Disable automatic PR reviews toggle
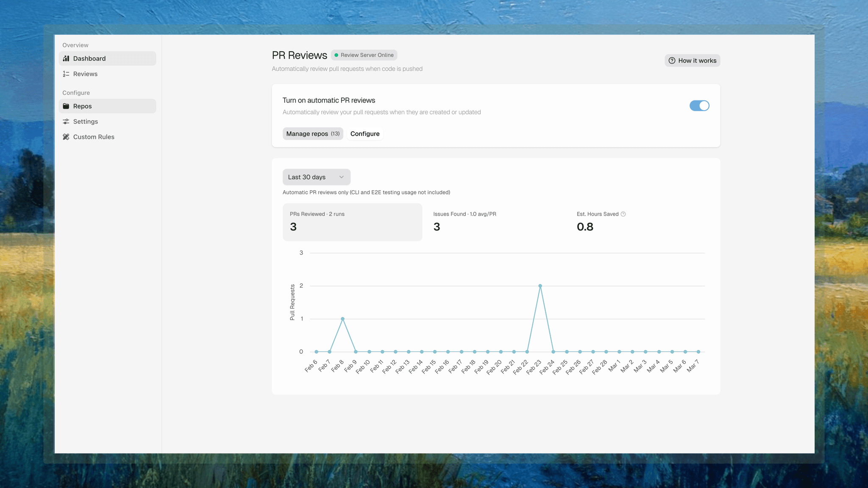 click(x=699, y=105)
